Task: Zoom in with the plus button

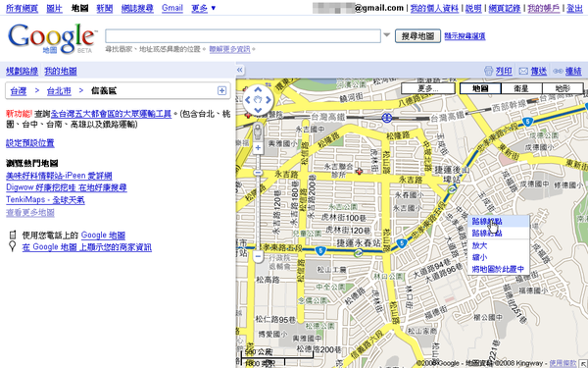Action: tap(258, 147)
